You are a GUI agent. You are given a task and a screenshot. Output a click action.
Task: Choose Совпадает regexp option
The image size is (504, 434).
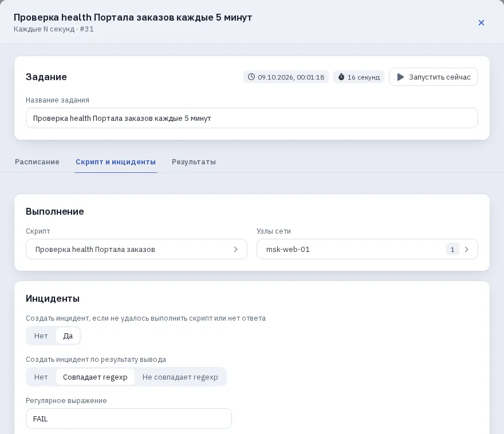[95, 377]
